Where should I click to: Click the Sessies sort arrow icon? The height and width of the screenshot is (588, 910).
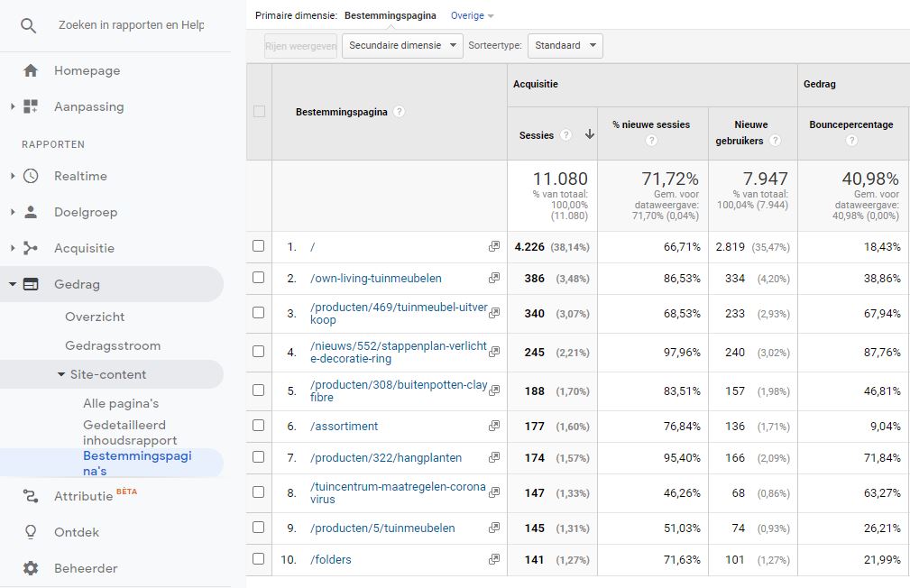click(x=590, y=134)
